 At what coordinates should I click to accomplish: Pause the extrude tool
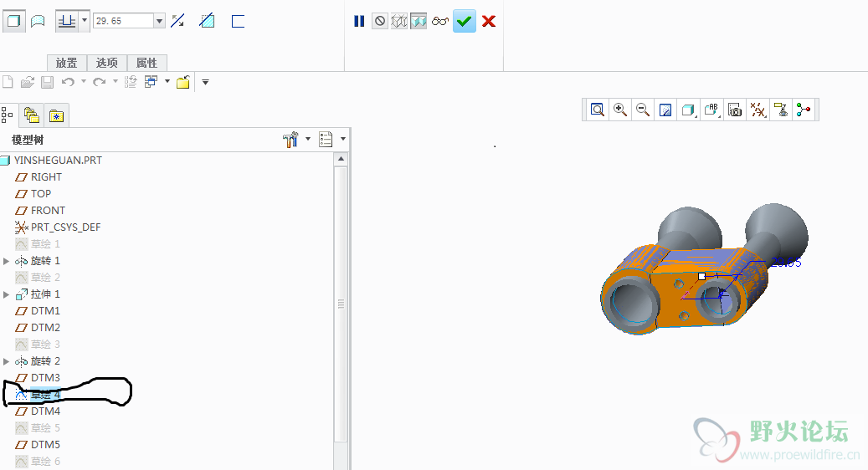tap(359, 22)
